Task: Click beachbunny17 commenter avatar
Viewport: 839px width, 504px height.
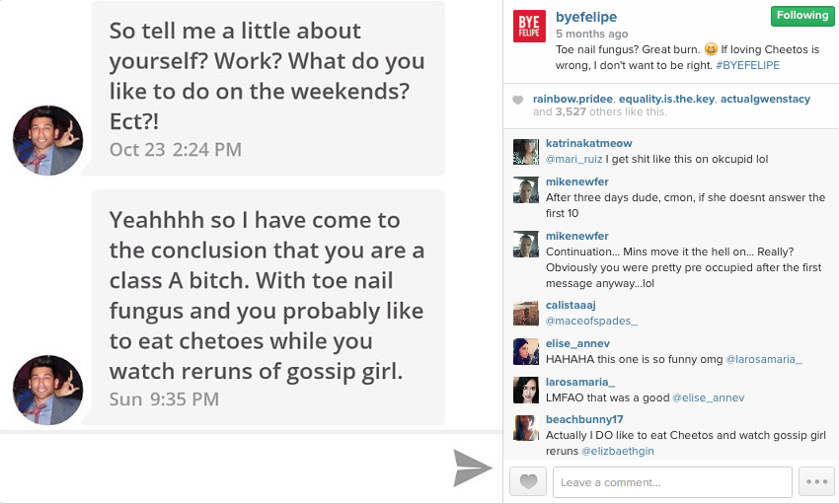Action: [526, 428]
